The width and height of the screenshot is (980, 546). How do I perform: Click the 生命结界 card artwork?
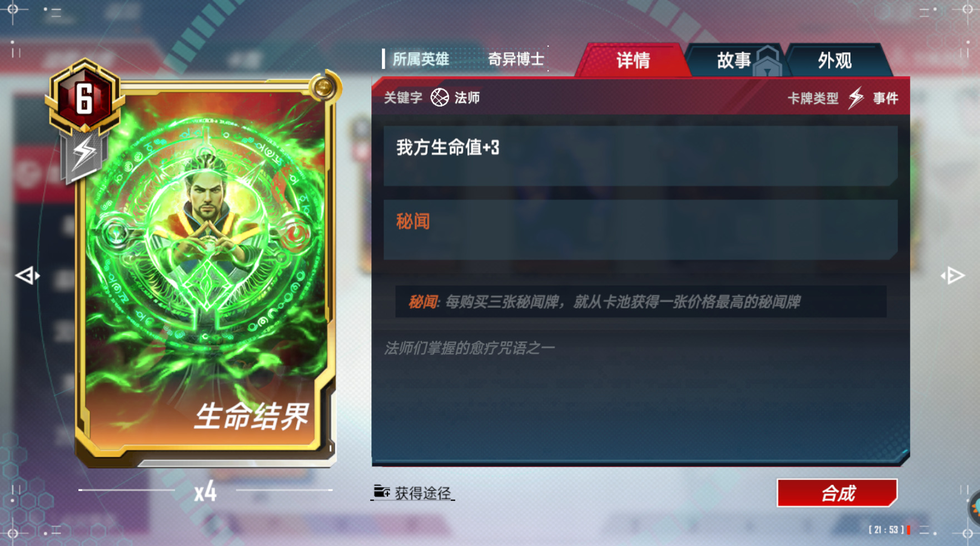point(206,267)
